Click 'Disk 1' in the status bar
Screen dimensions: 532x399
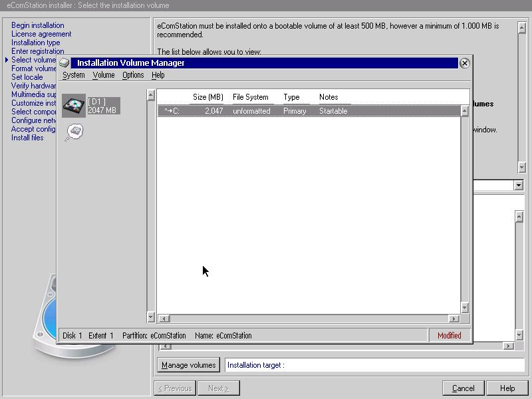pos(72,336)
